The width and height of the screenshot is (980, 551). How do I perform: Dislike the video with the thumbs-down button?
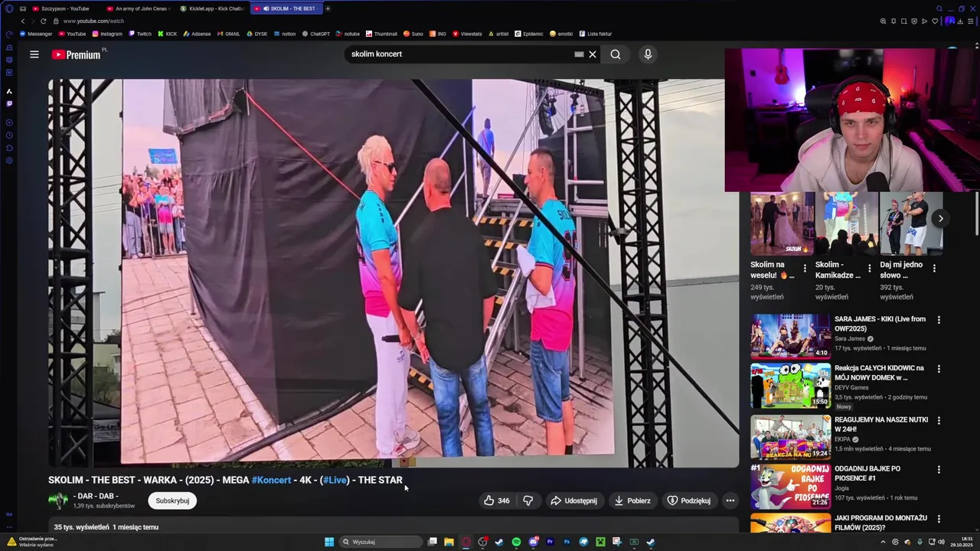pyautogui.click(x=528, y=500)
